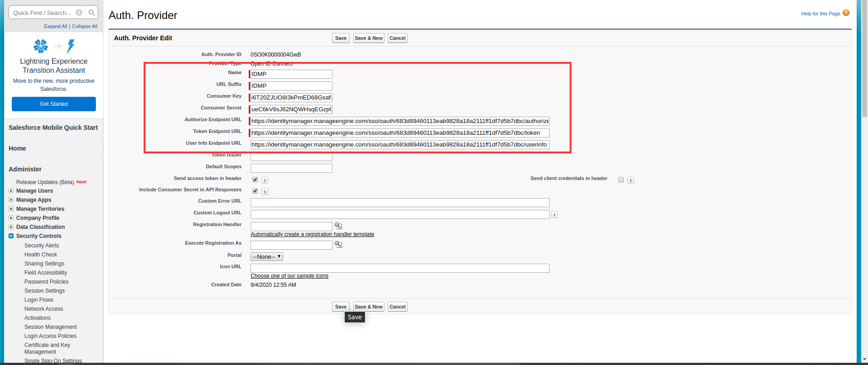Open Security Alerts in sidebar
The image size is (868, 365).
42,246
